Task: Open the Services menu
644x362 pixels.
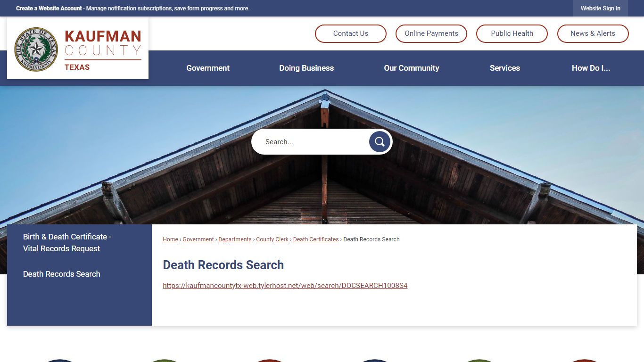Action: point(505,68)
